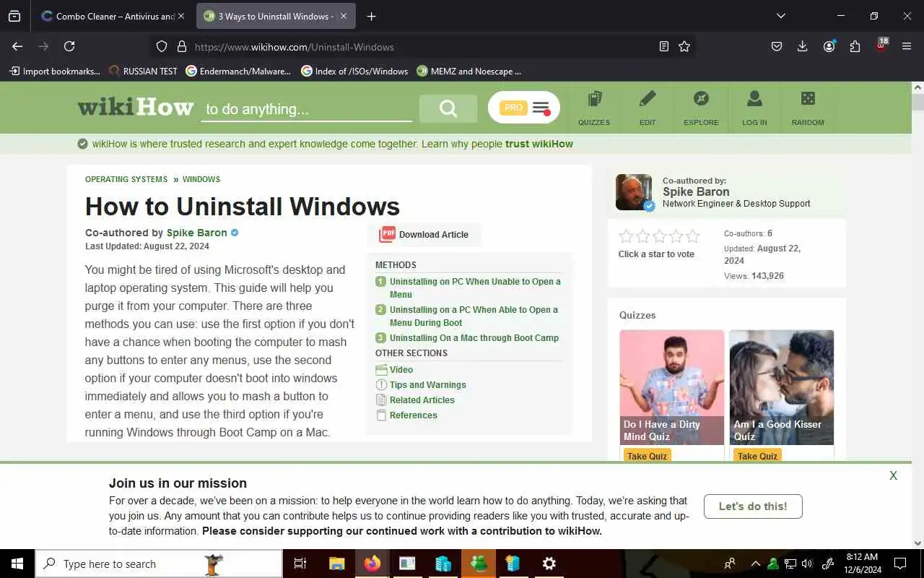Open the wikiHow Explore compass icon
This screenshot has height=578, width=924.
701,108
